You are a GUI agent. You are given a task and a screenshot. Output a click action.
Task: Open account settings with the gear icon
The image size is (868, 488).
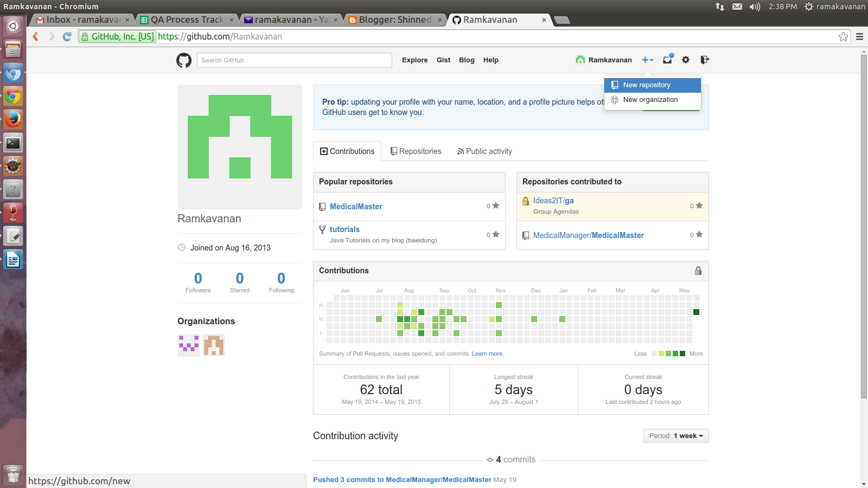(686, 60)
